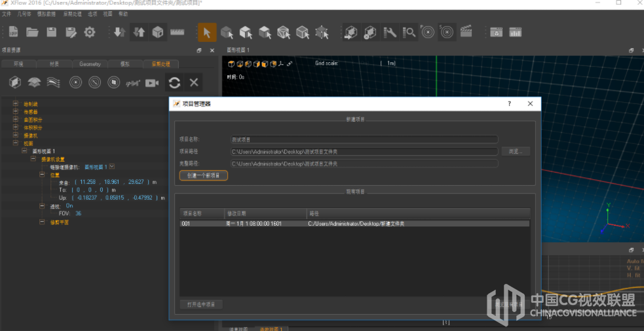Click the stream lines post-processing icon

(x=54, y=82)
